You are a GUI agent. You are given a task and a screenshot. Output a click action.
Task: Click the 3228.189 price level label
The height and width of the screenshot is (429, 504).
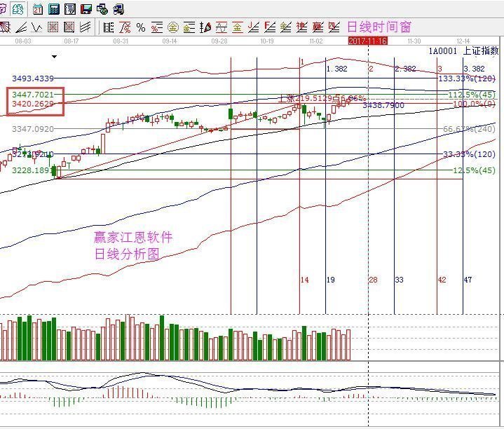(x=31, y=170)
